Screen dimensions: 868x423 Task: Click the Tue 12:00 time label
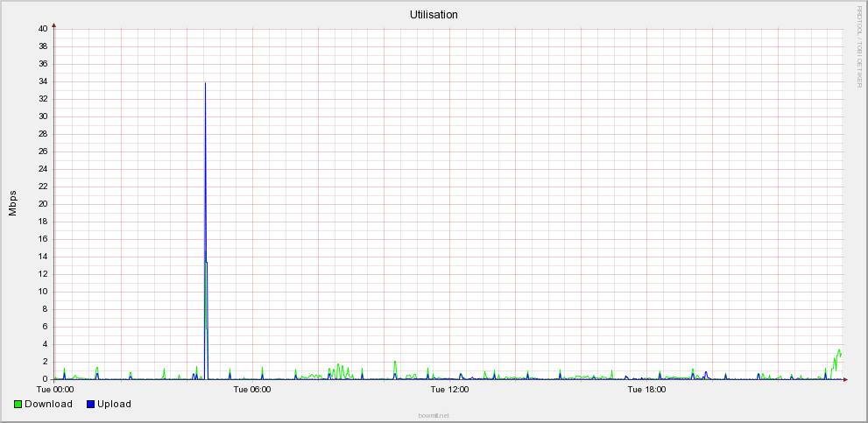click(x=449, y=389)
